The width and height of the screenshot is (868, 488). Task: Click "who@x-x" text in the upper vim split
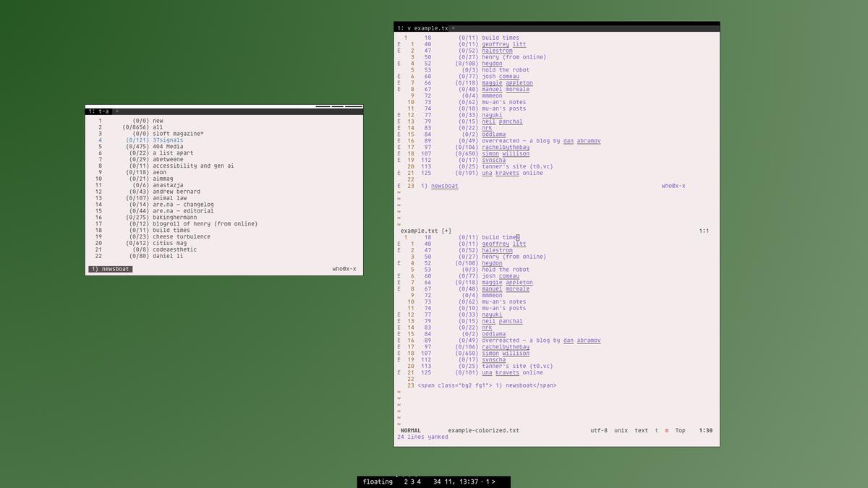click(673, 186)
